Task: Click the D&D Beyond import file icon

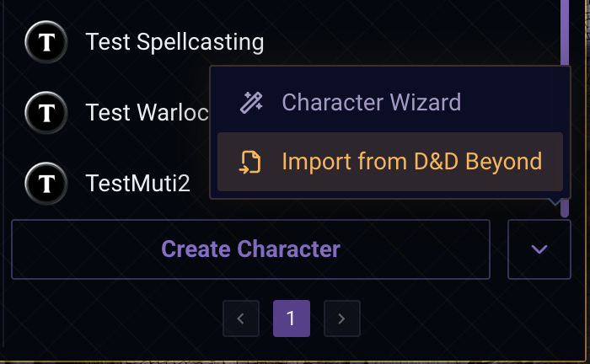Action: click(x=250, y=162)
